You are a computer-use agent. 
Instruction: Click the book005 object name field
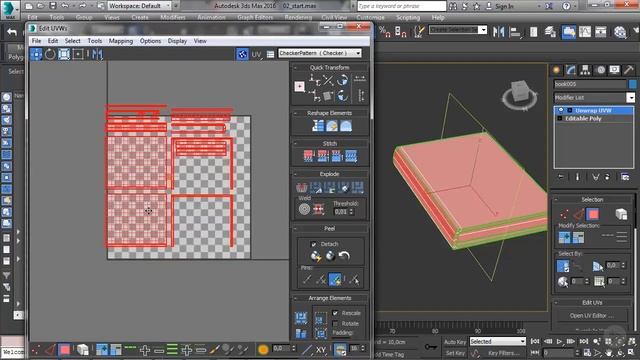[590, 84]
